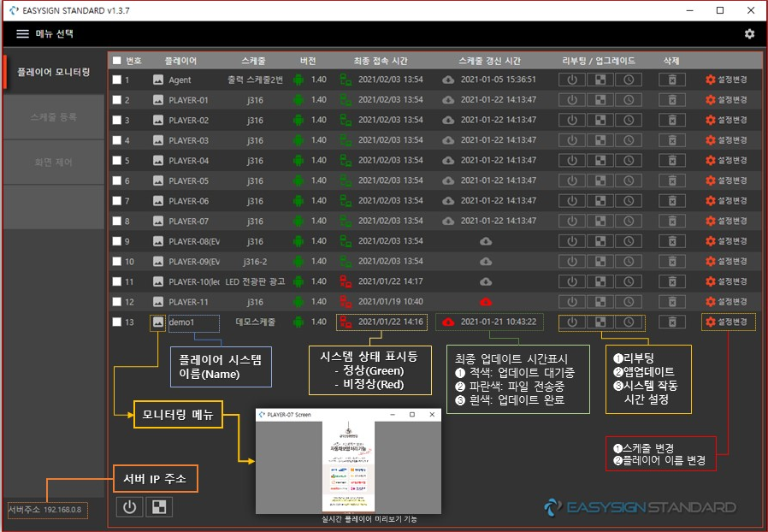
Task: Delete the PLAYER-05 entry
Action: [672, 180]
